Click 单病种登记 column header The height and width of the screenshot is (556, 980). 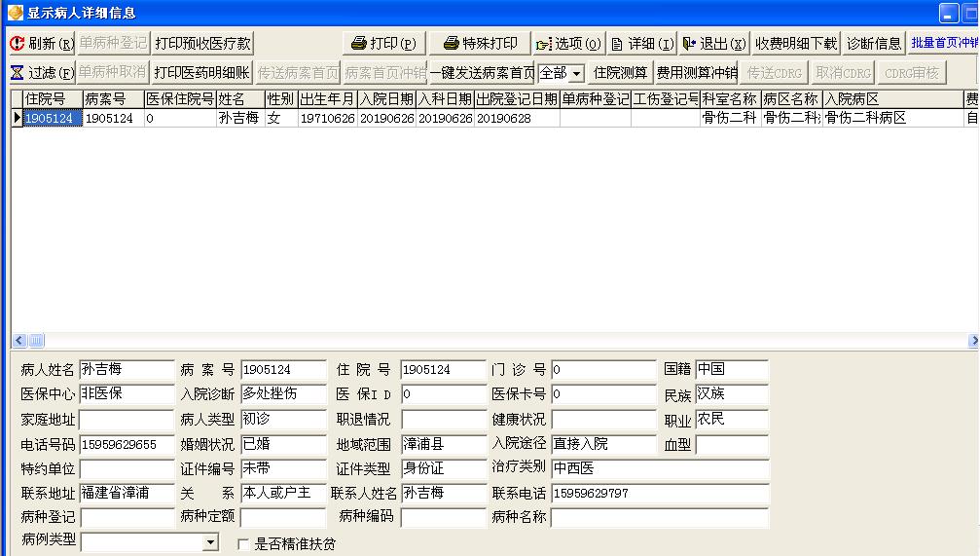pyautogui.click(x=596, y=98)
